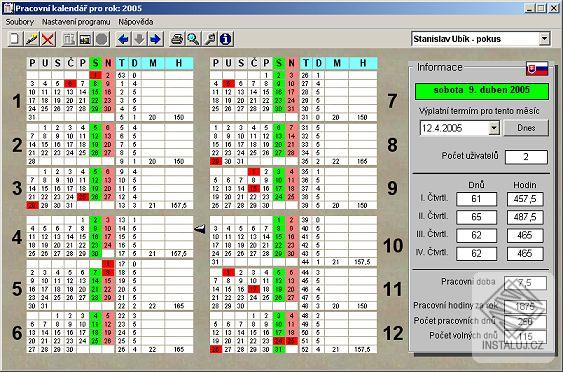
Task: Click the Slovak flag in Informace panel
Action: pyautogui.click(x=537, y=68)
